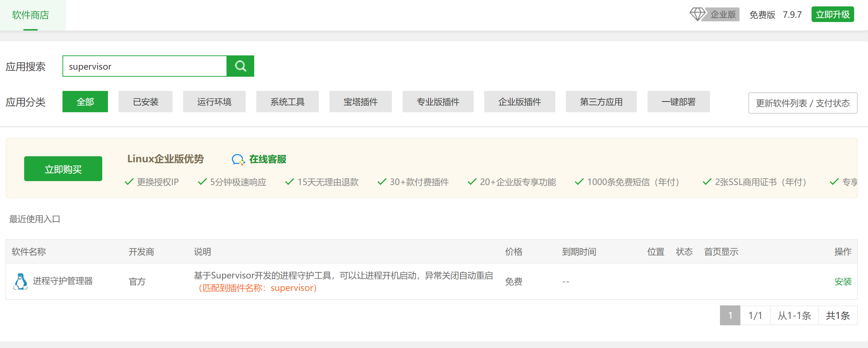
Task: Select the 专业版插件 category
Action: [x=438, y=102]
